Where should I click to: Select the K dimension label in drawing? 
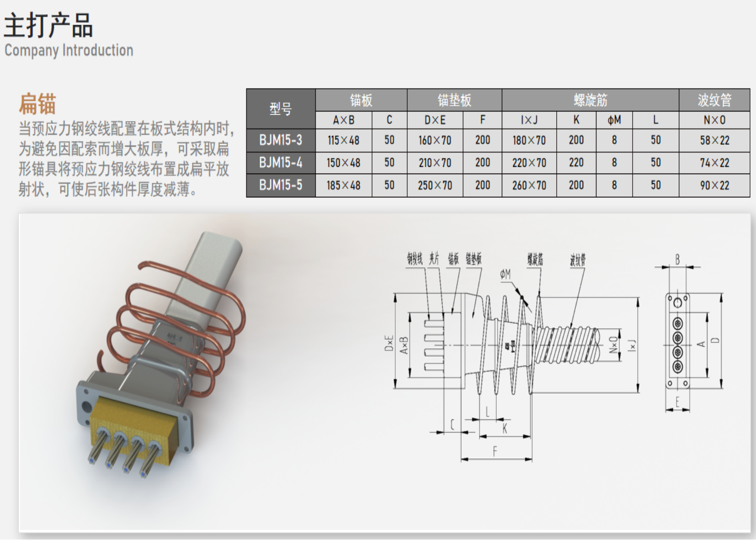505,429
